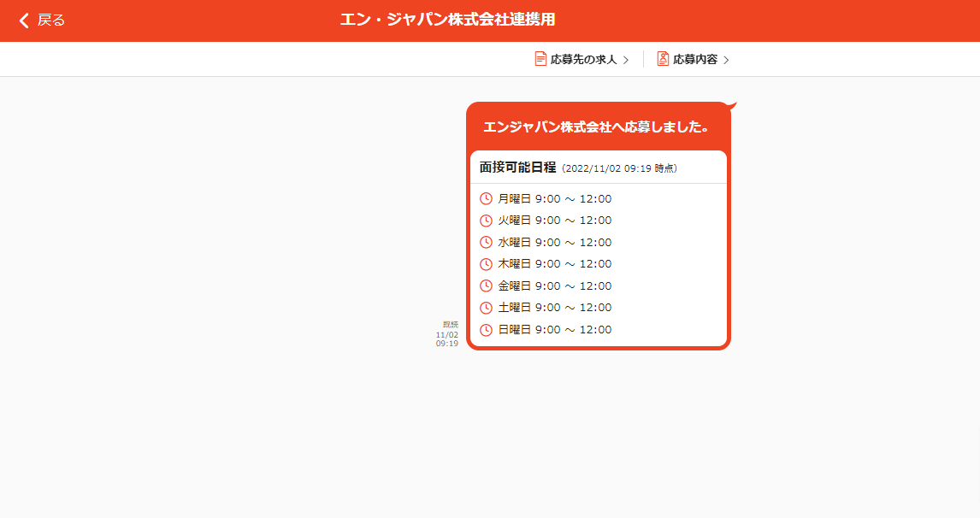This screenshot has height=518, width=980.
Task: Click the clock icon for 火曜日
Action: tap(486, 221)
